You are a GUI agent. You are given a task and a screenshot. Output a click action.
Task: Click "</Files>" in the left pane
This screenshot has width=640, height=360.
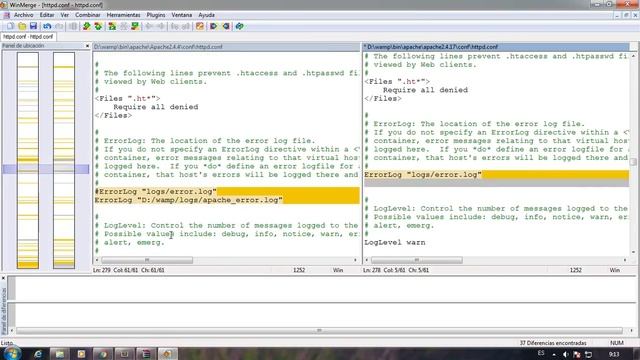(x=113, y=116)
